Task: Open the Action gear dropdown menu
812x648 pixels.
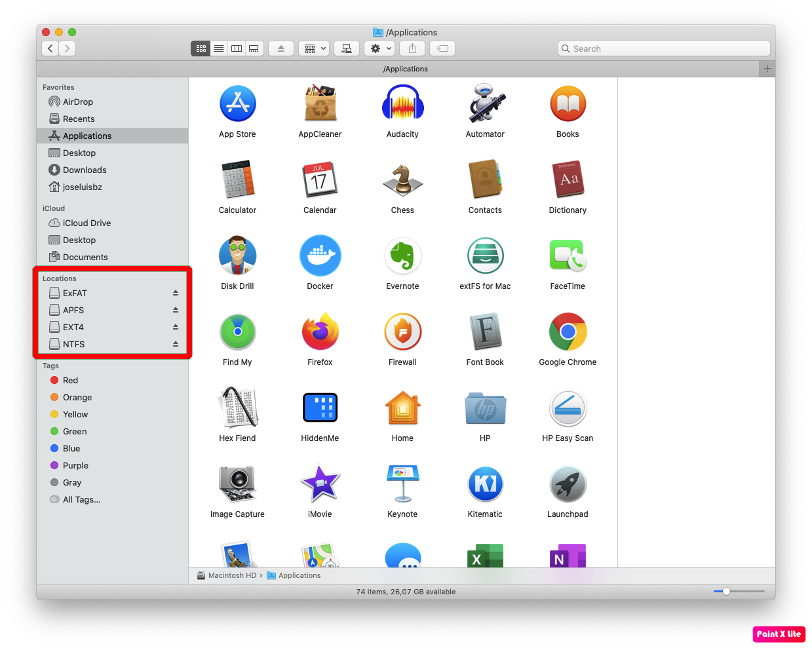Action: 380,48
